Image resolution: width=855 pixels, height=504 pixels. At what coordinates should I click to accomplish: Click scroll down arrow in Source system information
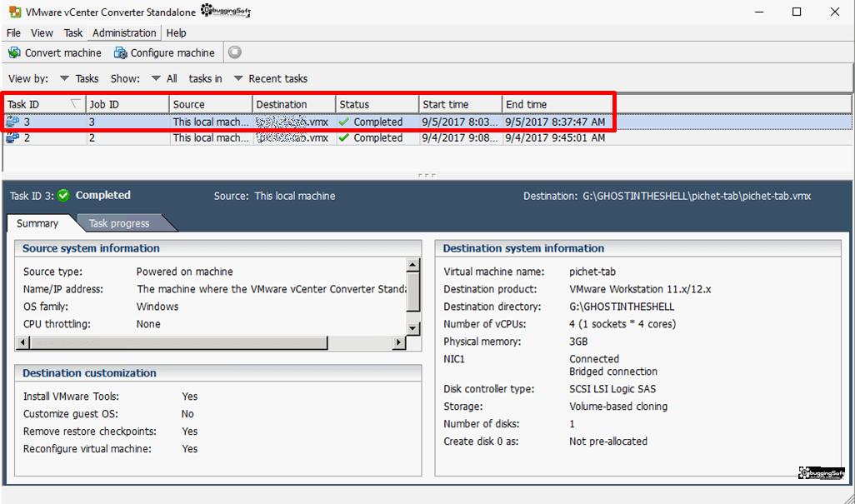coord(412,328)
